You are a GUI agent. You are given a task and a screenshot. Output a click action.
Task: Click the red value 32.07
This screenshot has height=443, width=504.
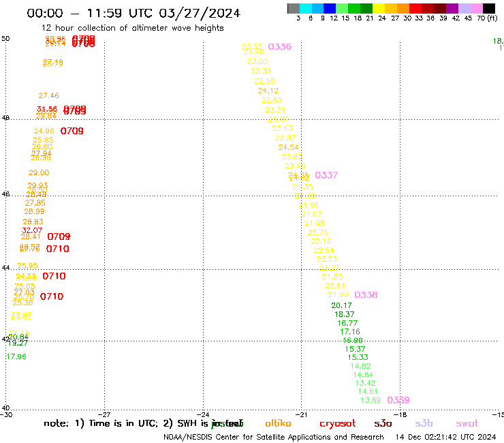[x=32, y=230]
